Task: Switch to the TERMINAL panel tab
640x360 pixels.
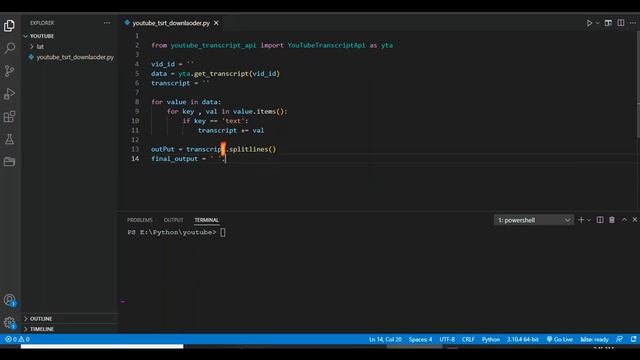Action: 207,220
